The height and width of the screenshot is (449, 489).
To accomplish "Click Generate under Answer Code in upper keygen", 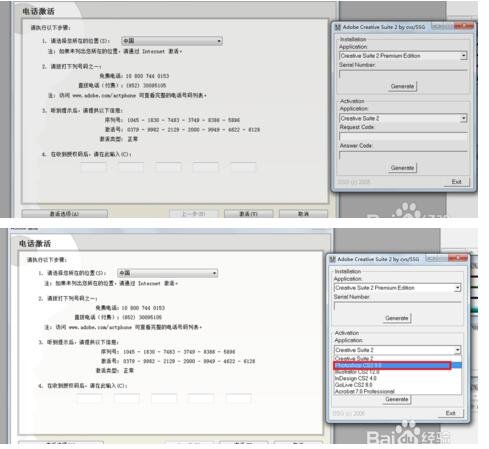I will (x=402, y=168).
